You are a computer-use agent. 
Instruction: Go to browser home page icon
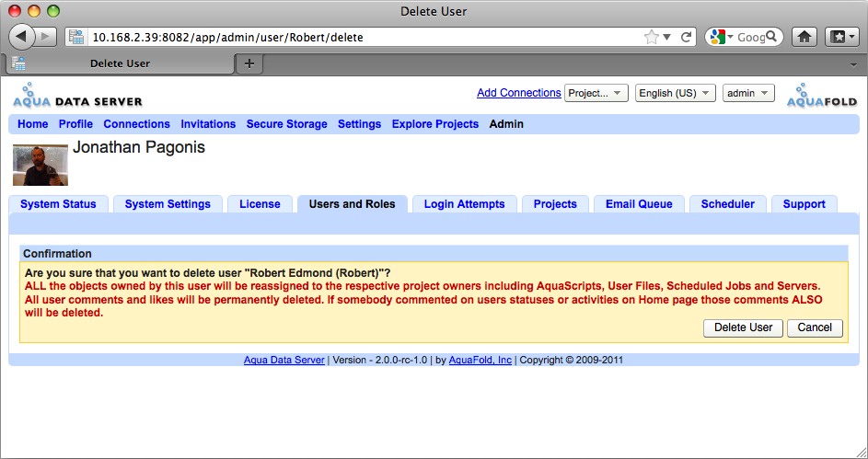804,37
